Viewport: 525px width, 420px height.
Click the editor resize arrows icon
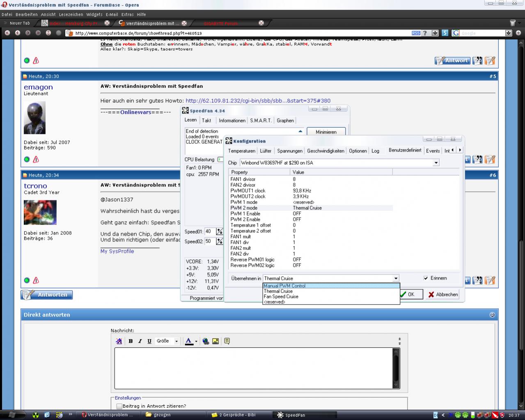pyautogui.click(x=399, y=341)
